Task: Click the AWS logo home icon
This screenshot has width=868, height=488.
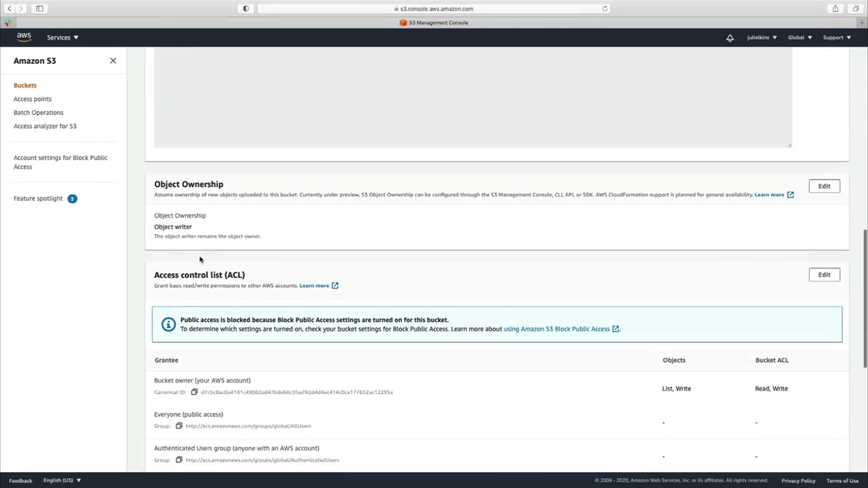Action: [x=24, y=37]
